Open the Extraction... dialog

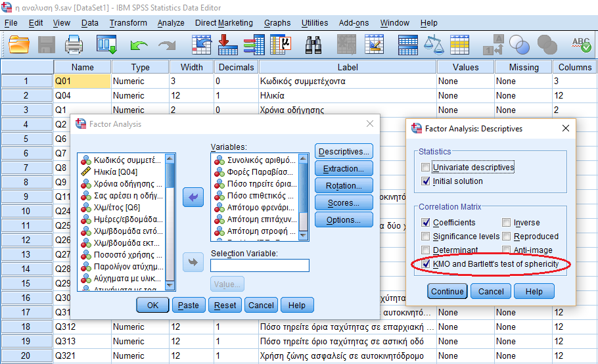pos(344,168)
